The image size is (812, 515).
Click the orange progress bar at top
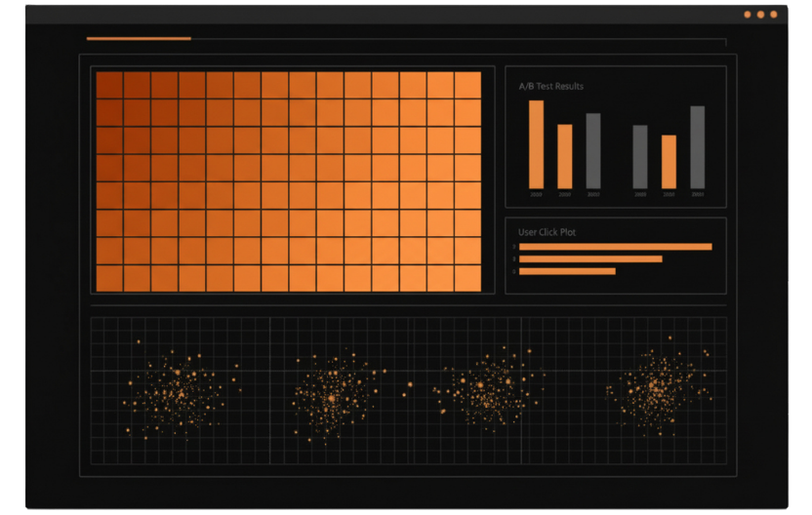(x=139, y=39)
